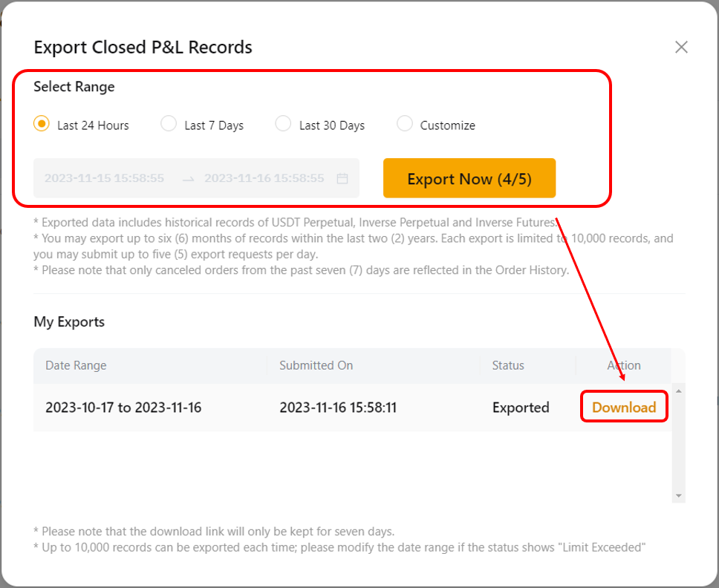Click the Export Now button

[x=469, y=178]
